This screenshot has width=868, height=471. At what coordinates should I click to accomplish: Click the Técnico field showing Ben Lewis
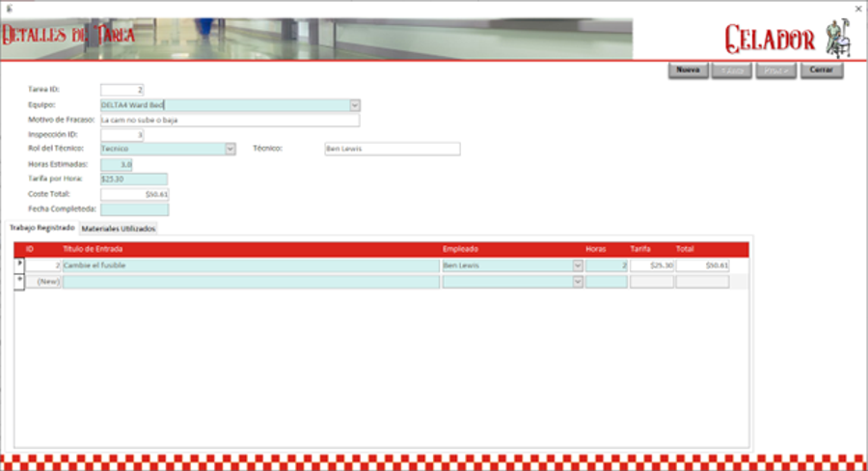pos(392,149)
